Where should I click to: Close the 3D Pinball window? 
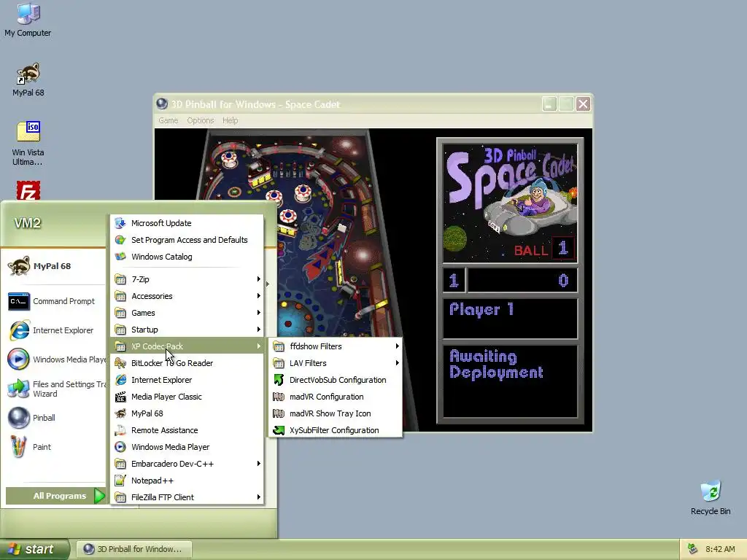[x=583, y=104]
